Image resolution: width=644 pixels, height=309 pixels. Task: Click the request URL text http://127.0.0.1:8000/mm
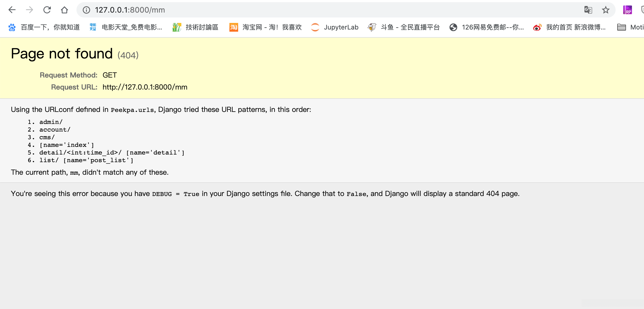145,87
